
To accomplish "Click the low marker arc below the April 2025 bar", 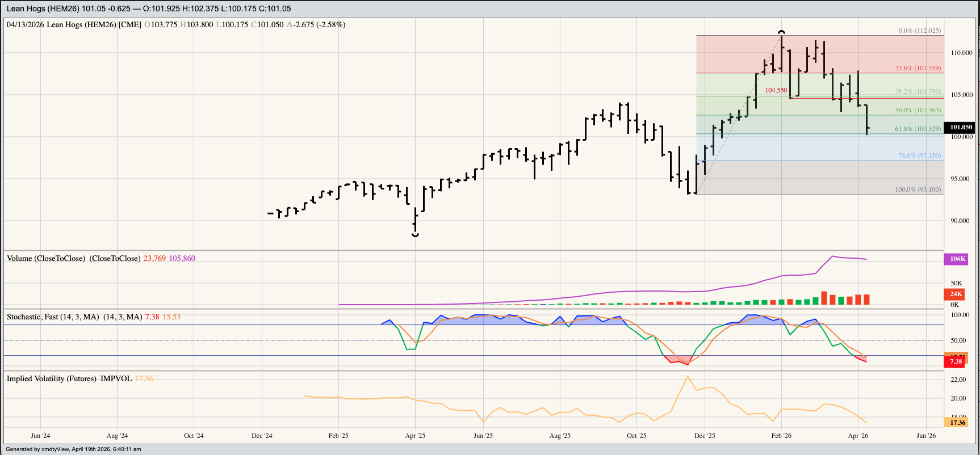I will coord(415,234).
